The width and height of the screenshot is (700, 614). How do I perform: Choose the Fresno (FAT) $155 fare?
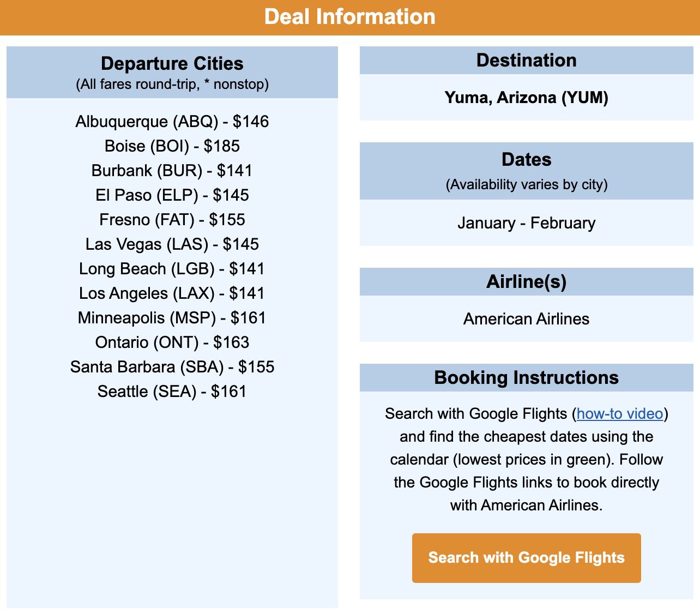pos(172,220)
